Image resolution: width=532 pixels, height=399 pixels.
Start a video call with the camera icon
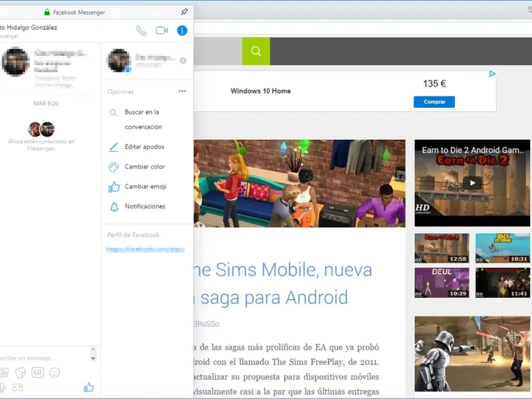pyautogui.click(x=162, y=31)
